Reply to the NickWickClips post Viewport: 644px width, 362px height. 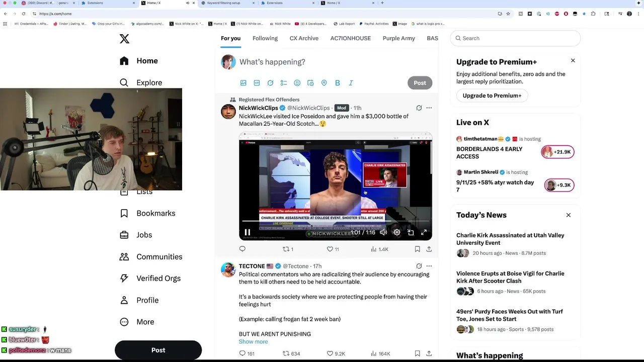pos(243,249)
